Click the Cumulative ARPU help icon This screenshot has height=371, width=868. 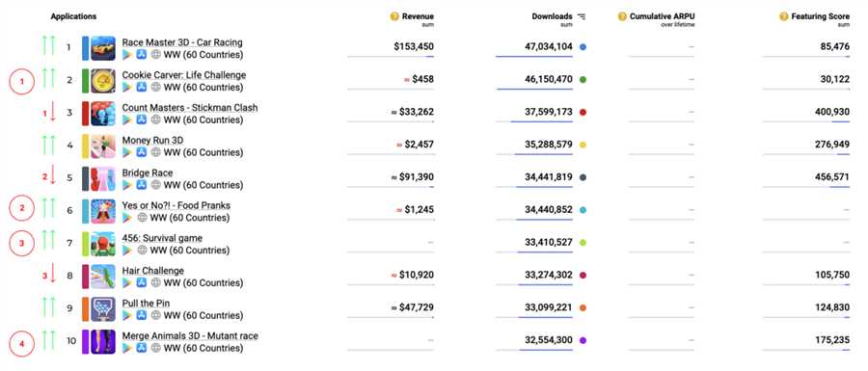(x=622, y=16)
